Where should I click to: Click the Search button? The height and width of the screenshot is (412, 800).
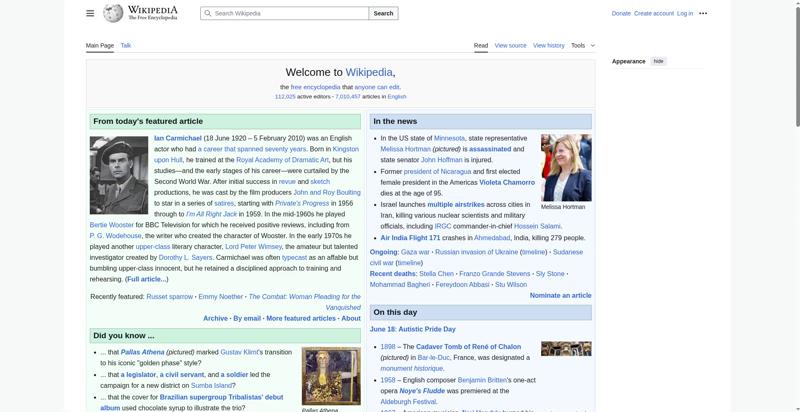(x=383, y=13)
